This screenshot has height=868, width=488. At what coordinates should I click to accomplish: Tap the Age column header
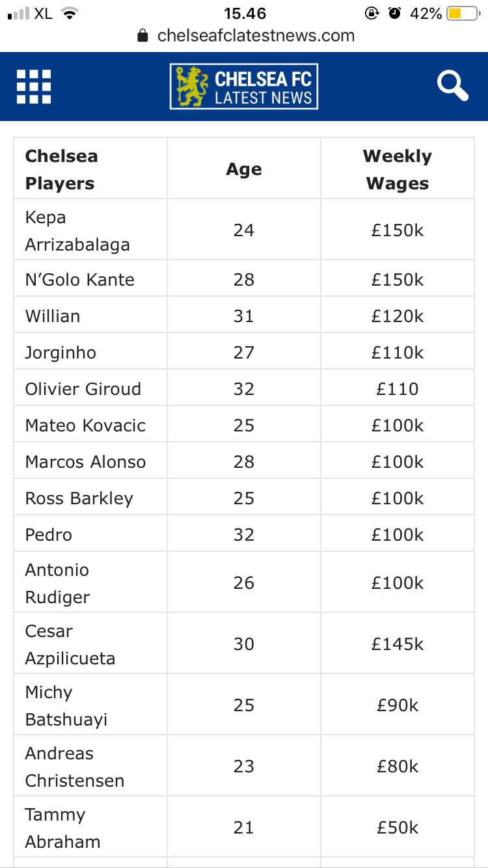click(244, 169)
